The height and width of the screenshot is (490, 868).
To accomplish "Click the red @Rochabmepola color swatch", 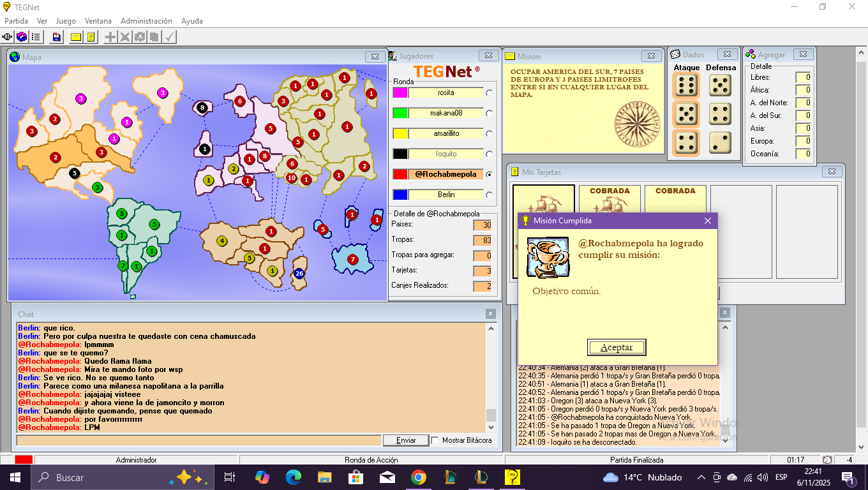I will pos(400,174).
